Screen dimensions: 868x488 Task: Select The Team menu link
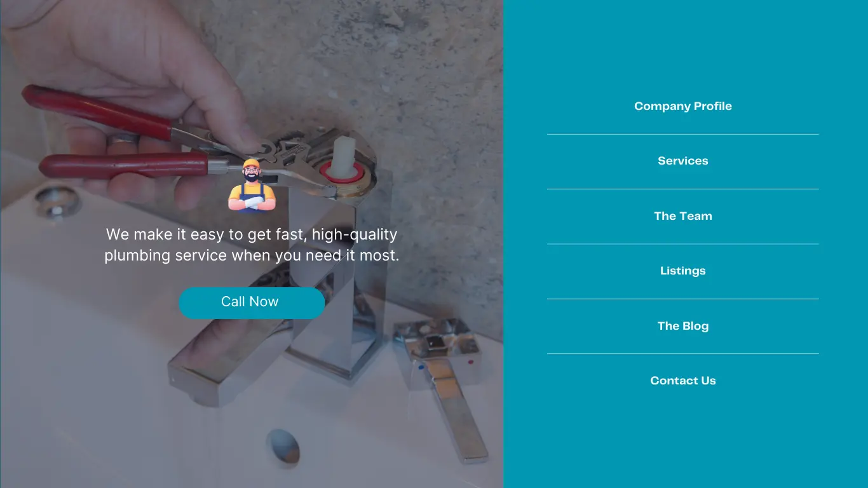pos(683,216)
